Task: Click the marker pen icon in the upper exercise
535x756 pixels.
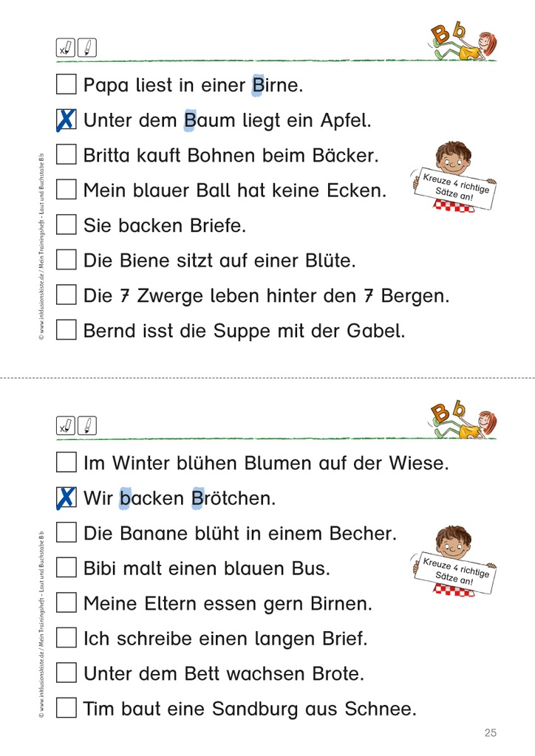Action: coord(86,48)
